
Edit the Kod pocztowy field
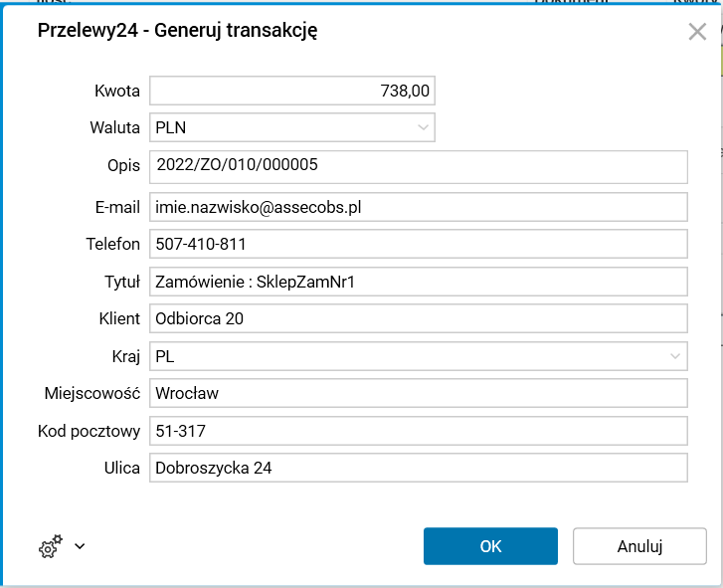(419, 431)
